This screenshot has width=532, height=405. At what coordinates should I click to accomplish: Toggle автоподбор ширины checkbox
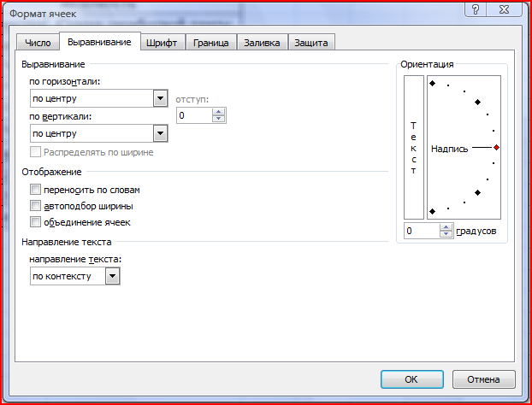(x=35, y=206)
